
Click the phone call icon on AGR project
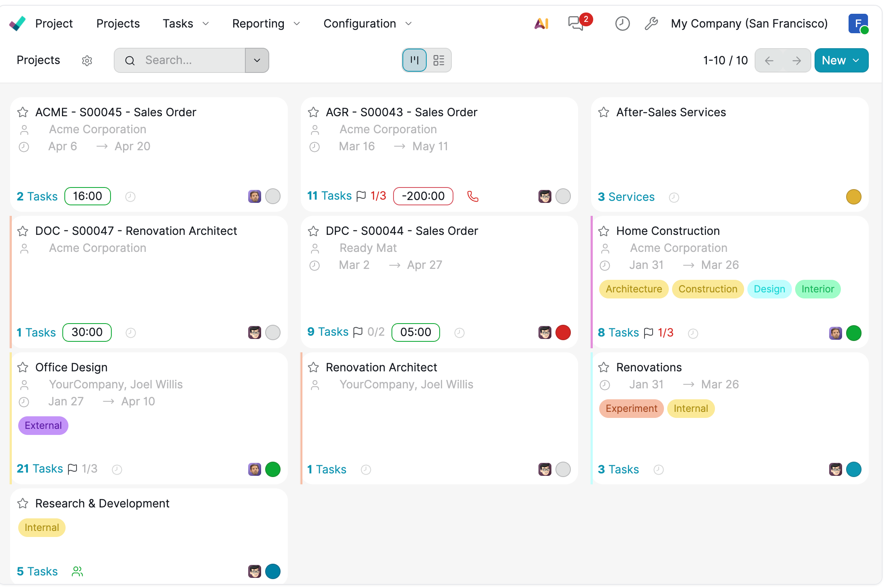[x=472, y=196]
